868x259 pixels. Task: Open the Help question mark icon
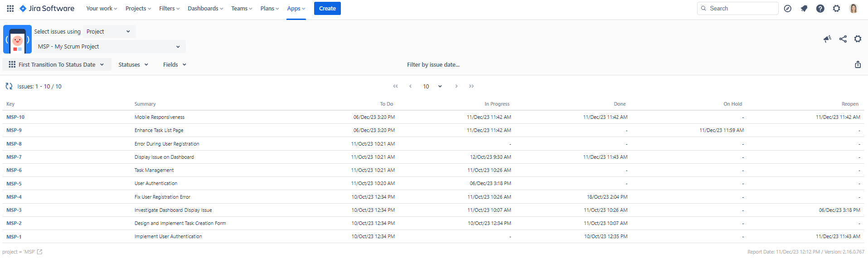pyautogui.click(x=820, y=9)
